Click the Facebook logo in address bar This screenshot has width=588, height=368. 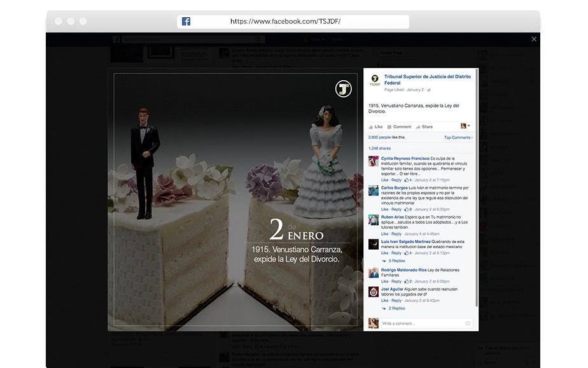coord(186,22)
